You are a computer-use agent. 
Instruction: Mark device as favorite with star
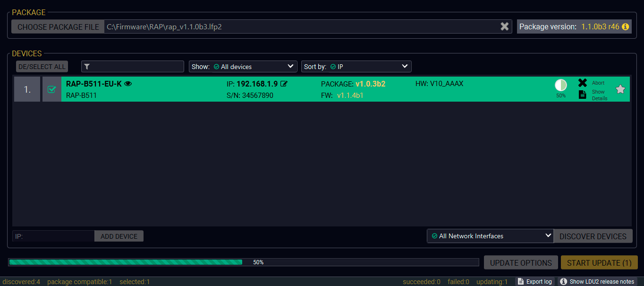pyautogui.click(x=620, y=89)
